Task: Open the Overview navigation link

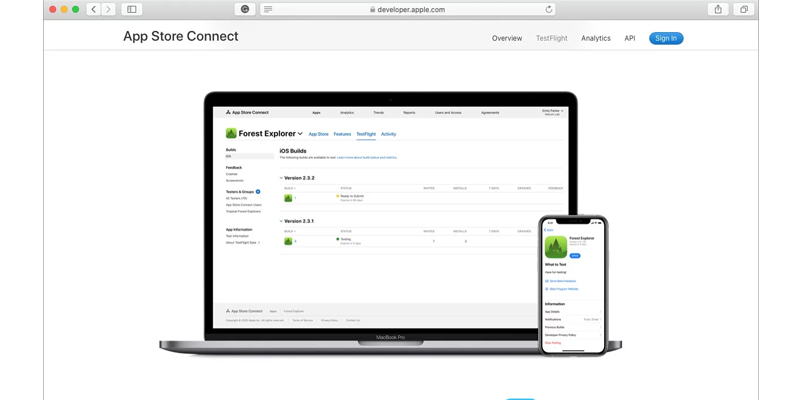Action: (x=507, y=38)
